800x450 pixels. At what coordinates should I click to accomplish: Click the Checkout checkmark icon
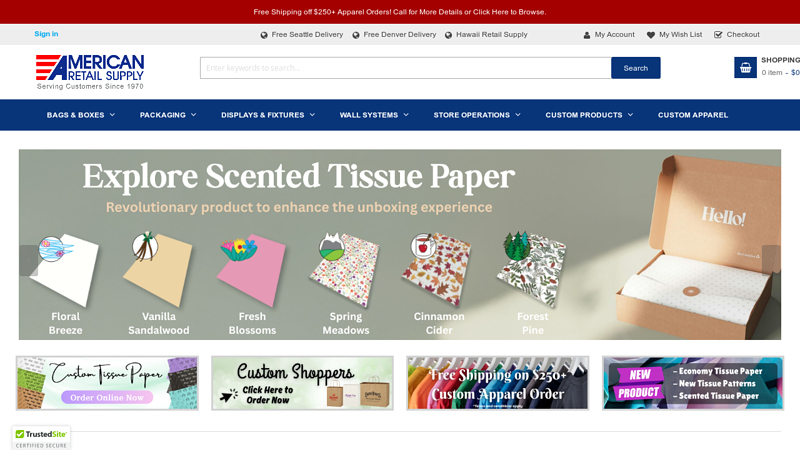718,35
